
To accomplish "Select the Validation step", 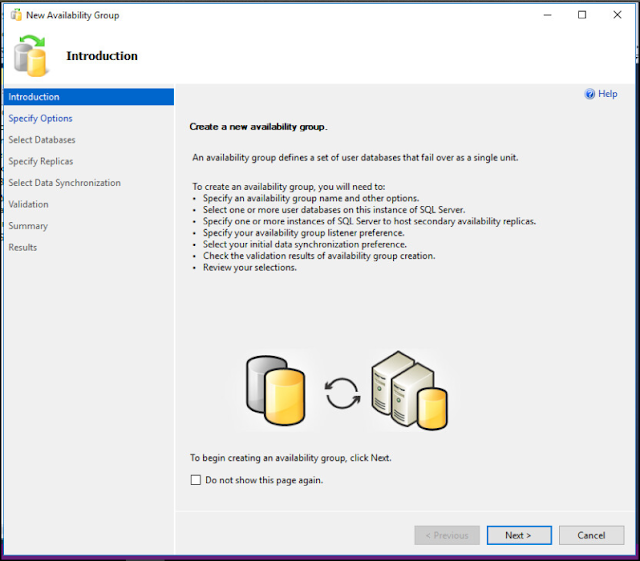I will [28, 204].
